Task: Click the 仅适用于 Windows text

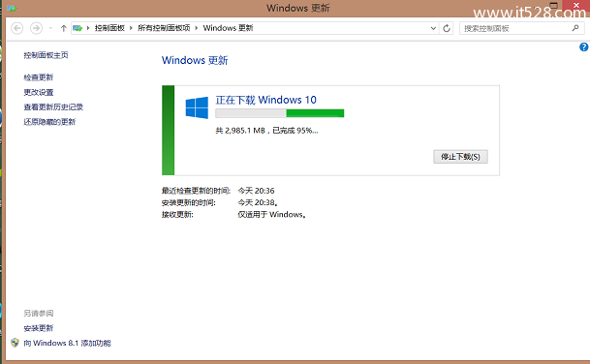Action: pos(271,214)
